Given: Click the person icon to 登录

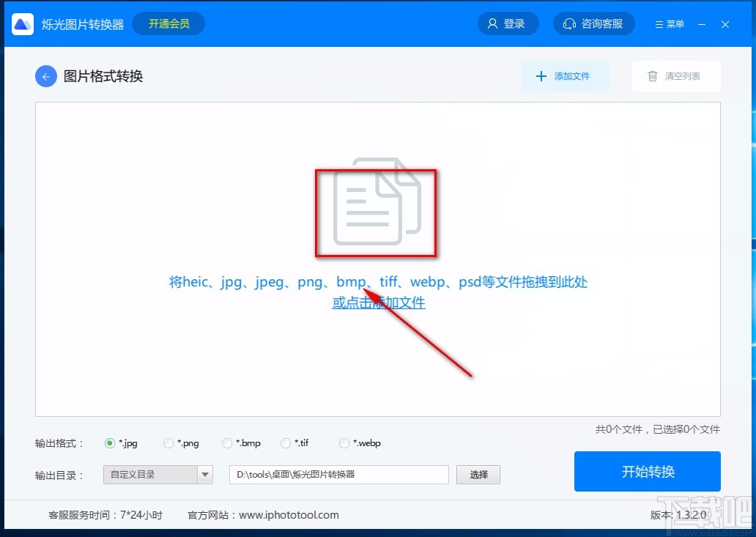Looking at the screenshot, I should [x=492, y=23].
